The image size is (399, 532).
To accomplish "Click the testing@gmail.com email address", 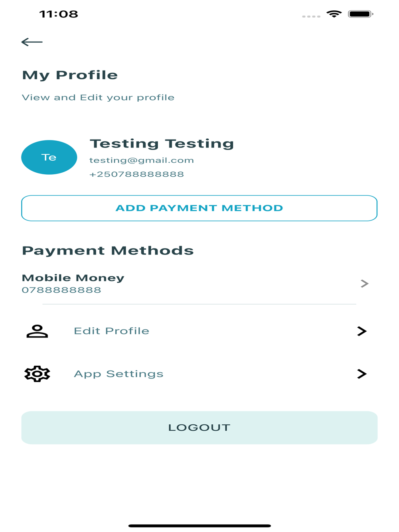I will (142, 160).
